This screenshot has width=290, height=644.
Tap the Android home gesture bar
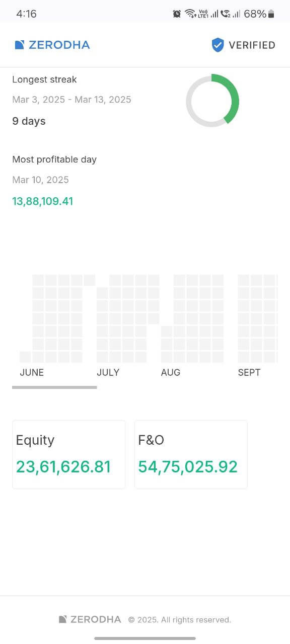(x=145, y=638)
